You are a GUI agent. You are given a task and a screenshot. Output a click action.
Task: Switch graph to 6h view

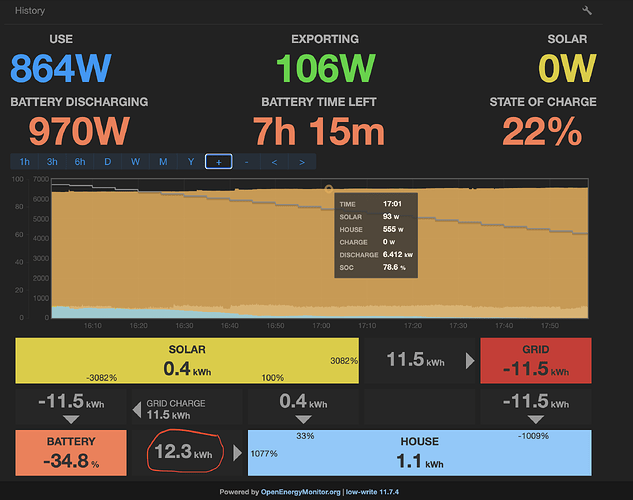tap(80, 161)
